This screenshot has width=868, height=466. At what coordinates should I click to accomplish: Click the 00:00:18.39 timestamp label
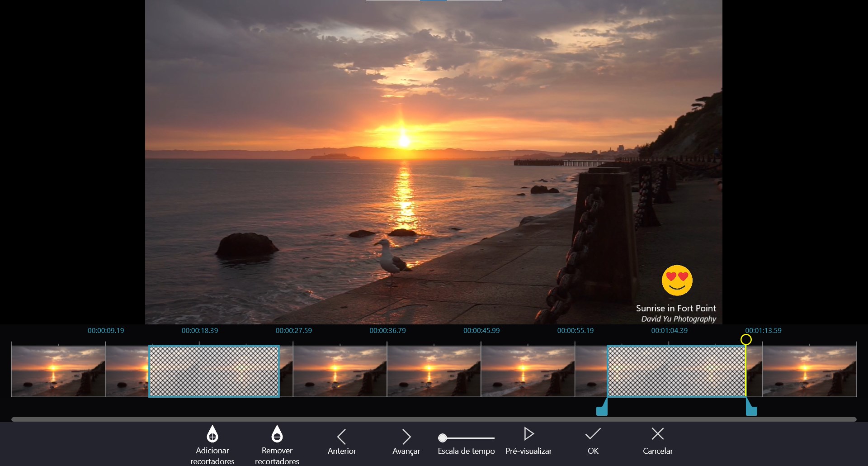[200, 331]
